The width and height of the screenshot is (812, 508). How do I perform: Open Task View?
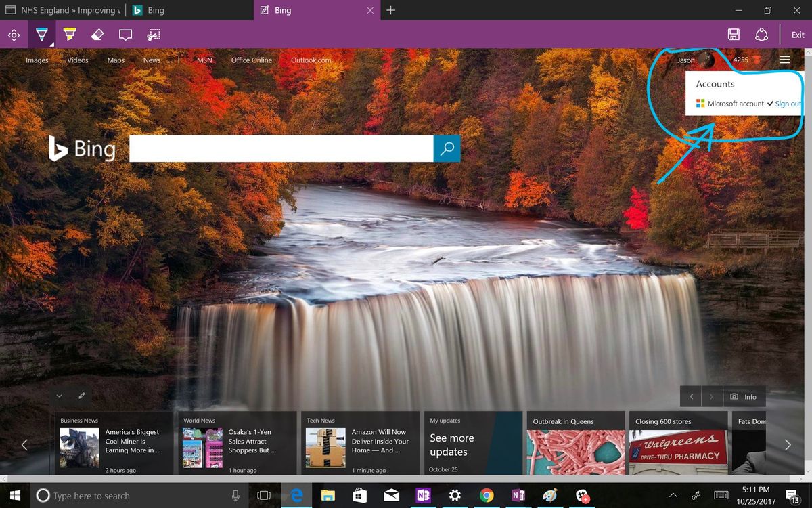pos(264,496)
